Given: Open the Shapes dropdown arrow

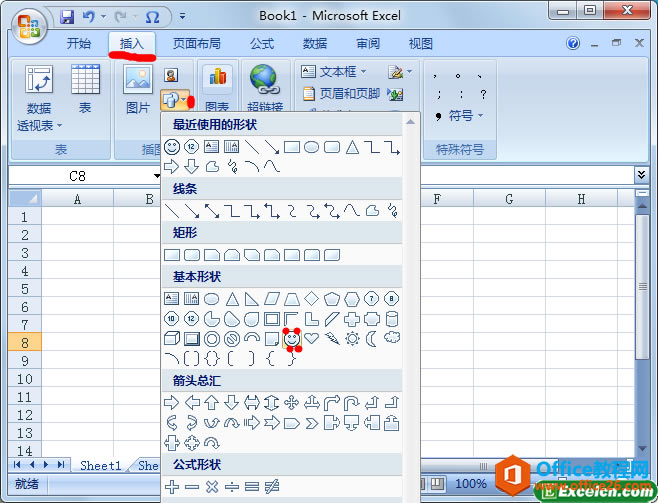Looking at the screenshot, I should point(184,99).
